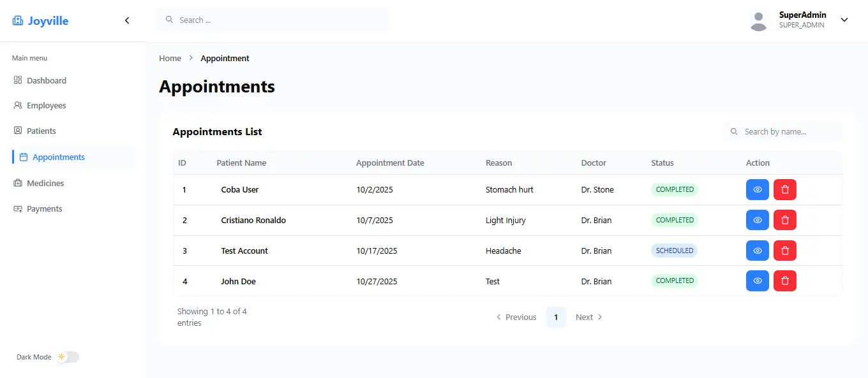Click the Dashboard grid icon in sidebar
The height and width of the screenshot is (378, 868).
(x=18, y=80)
